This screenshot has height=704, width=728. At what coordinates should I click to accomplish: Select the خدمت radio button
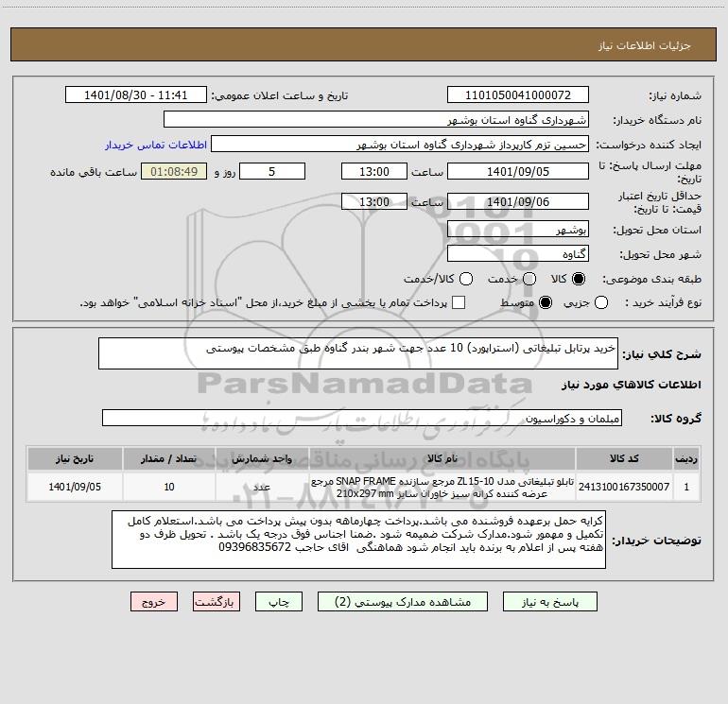[x=529, y=279]
